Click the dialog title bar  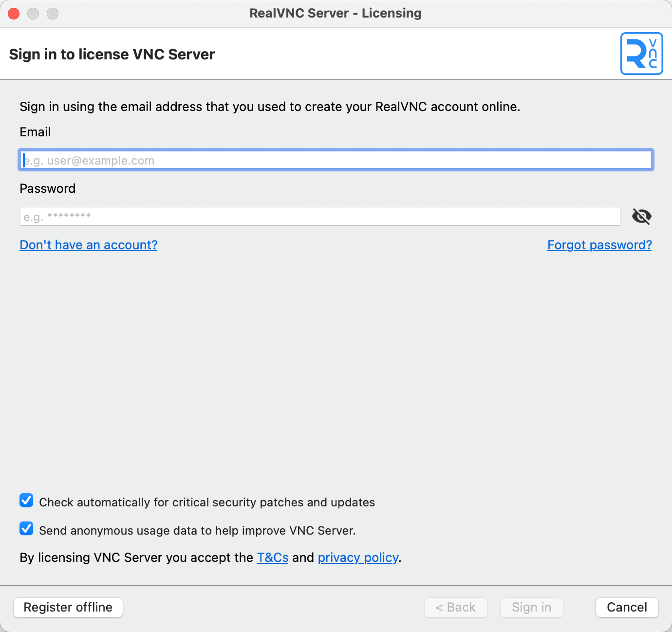point(336,13)
